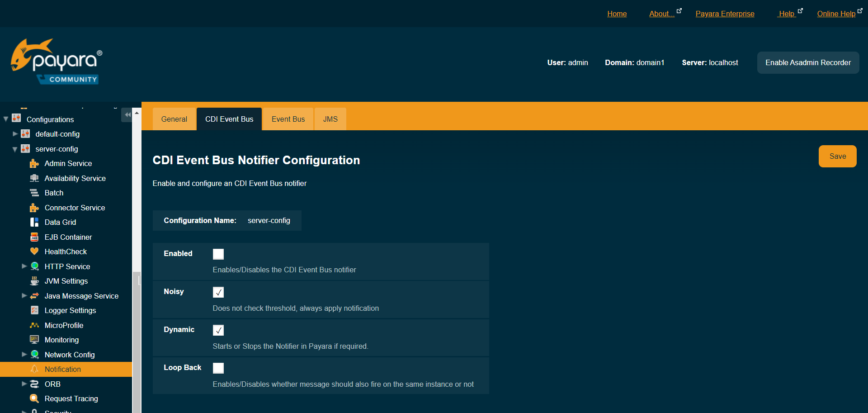Click the Monitoring screen icon

tap(34, 340)
